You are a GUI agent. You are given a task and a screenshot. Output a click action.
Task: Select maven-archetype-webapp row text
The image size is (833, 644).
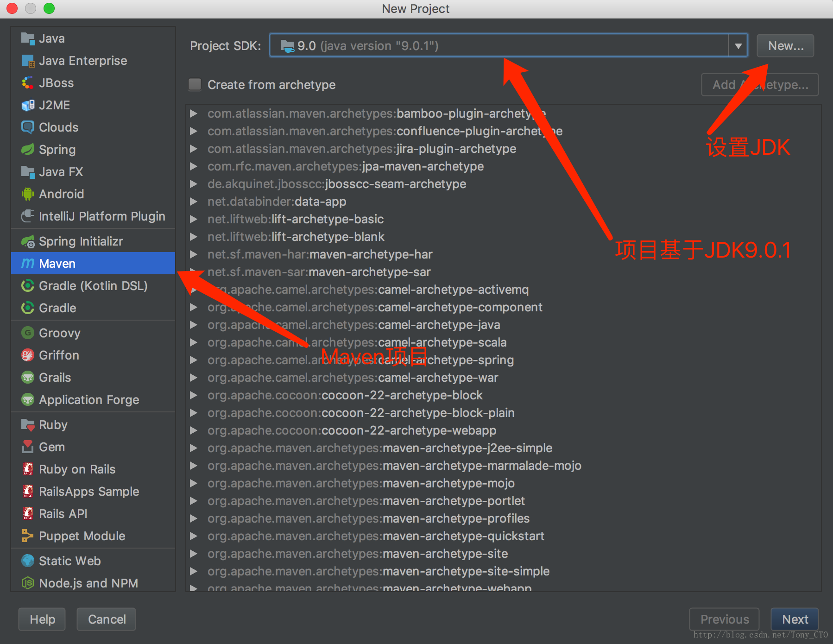370,588
